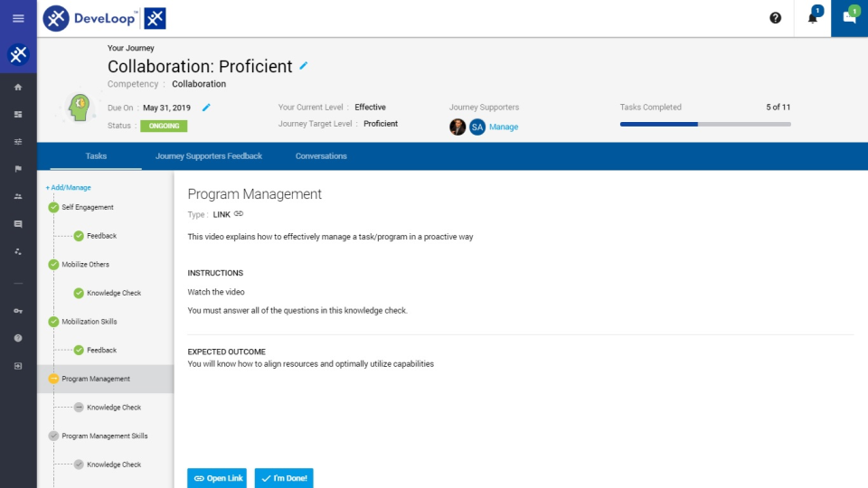Open Feedback under Self Engagement

coord(101,236)
